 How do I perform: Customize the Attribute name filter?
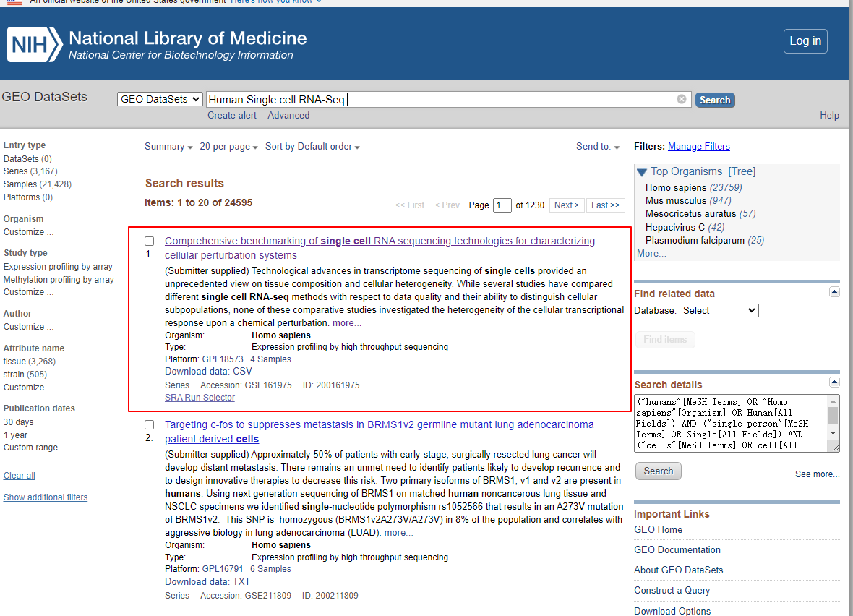(28, 388)
